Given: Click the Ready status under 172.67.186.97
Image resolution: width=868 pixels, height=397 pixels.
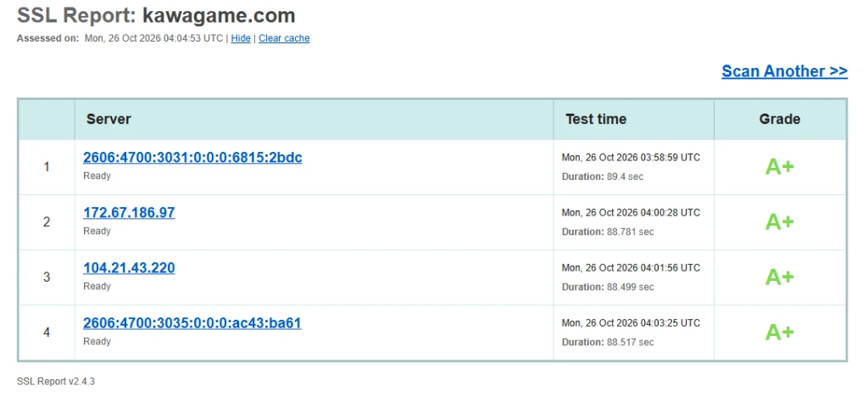Looking at the screenshot, I should (97, 231).
